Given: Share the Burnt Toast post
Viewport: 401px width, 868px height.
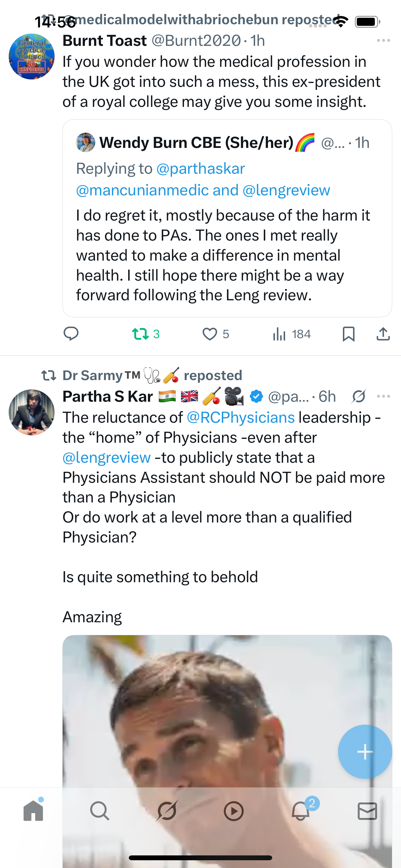Looking at the screenshot, I should (x=383, y=334).
